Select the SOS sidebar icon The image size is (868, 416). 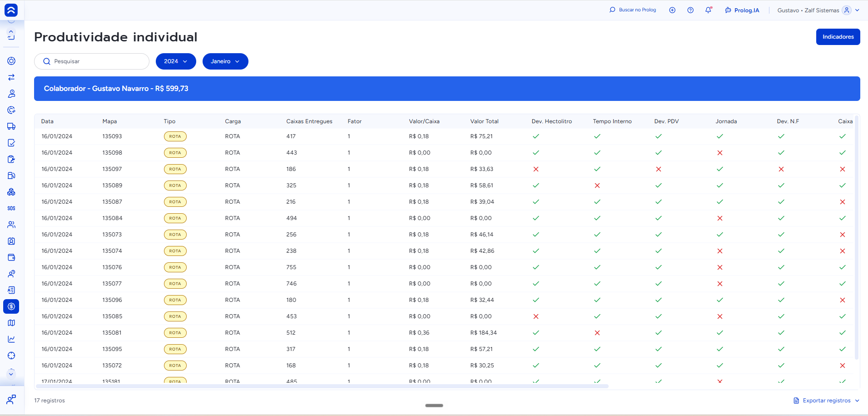11,208
